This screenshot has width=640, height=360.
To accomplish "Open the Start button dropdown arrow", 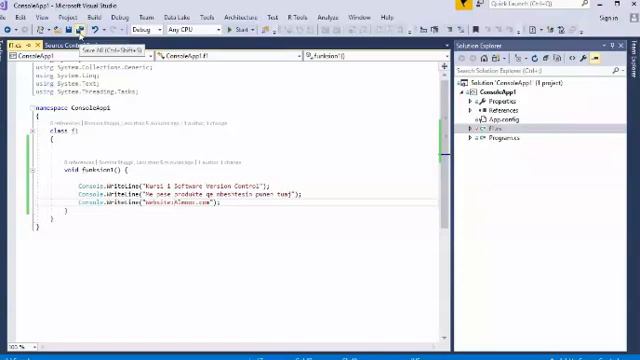I will [253, 30].
